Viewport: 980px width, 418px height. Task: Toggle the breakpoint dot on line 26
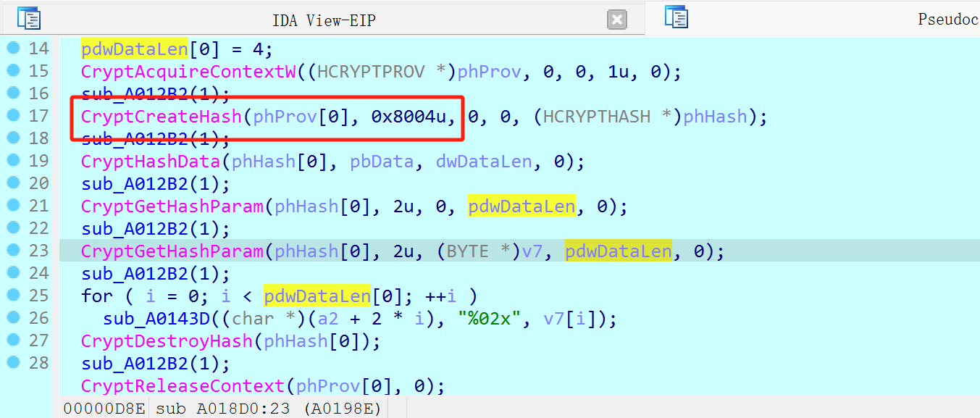[13, 318]
